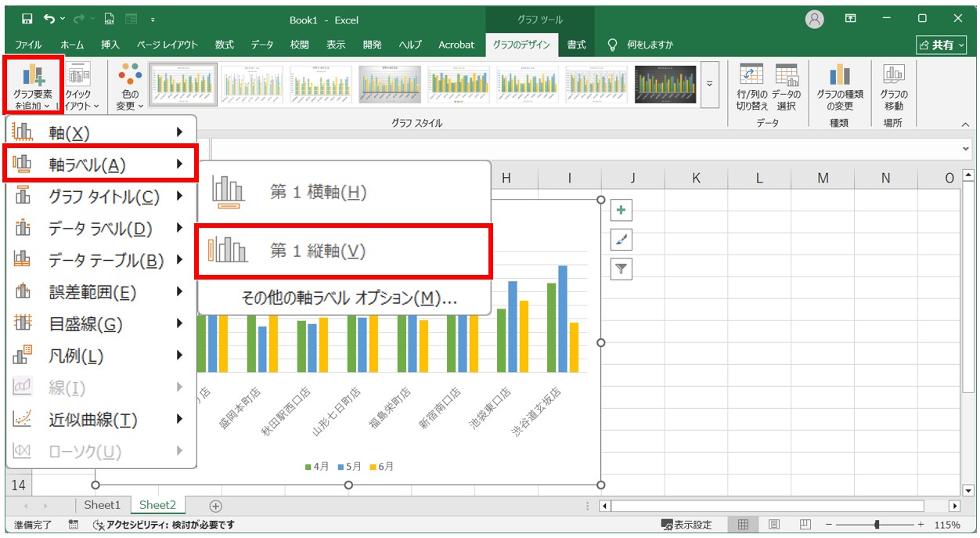Click the redo arrow in the title bar
Screen dimensions: 980x538
click(x=77, y=19)
